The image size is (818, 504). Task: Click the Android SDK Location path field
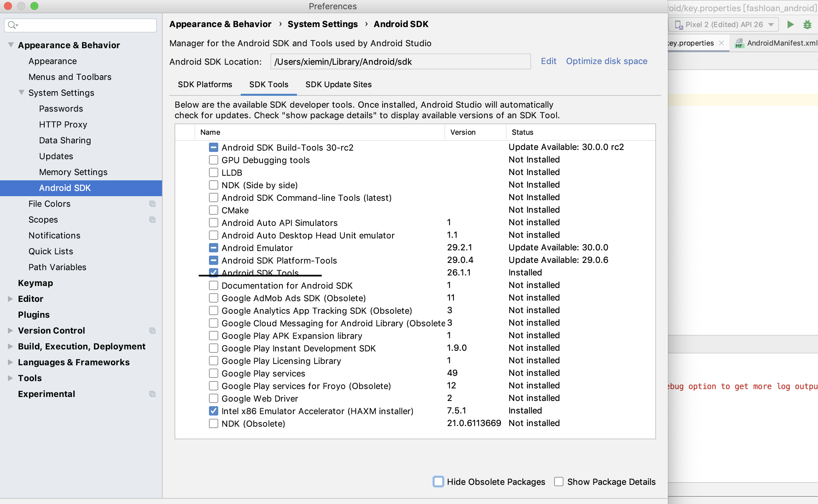pyautogui.click(x=400, y=62)
